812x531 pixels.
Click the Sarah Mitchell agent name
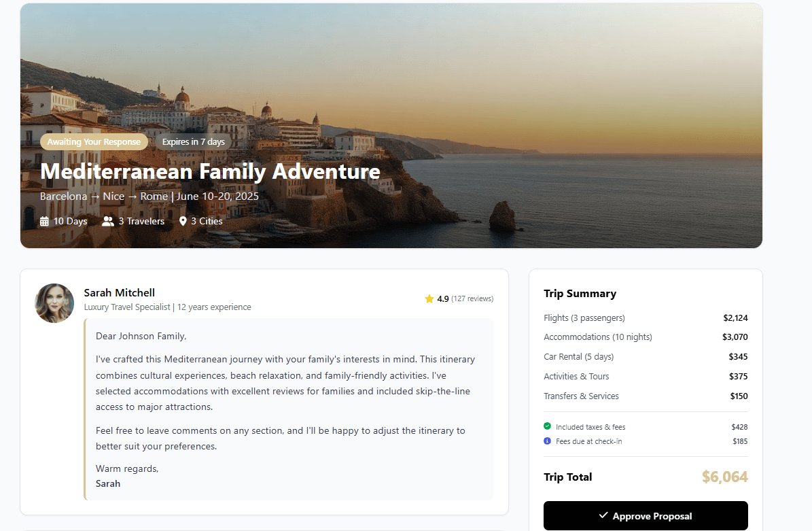(x=120, y=293)
